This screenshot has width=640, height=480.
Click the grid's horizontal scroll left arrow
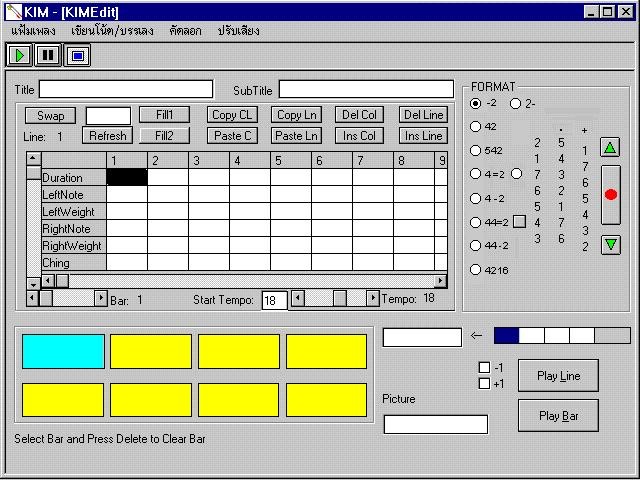tap(48, 280)
